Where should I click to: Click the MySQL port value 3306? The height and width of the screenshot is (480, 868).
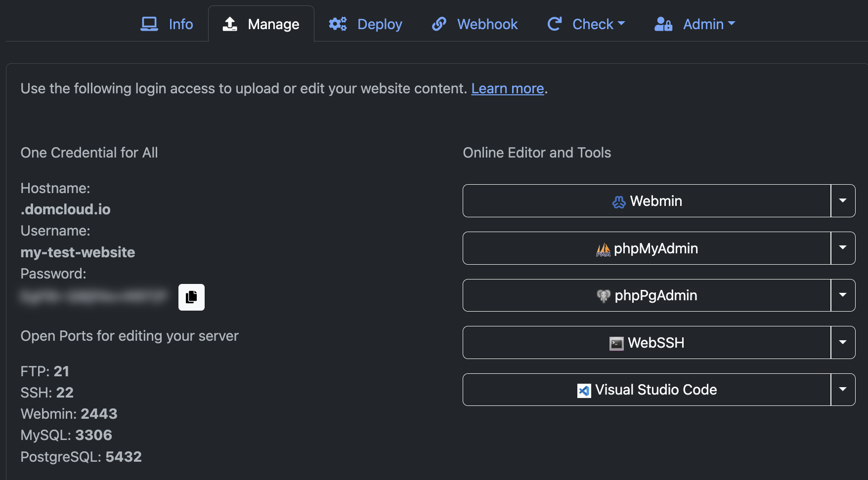tap(94, 435)
